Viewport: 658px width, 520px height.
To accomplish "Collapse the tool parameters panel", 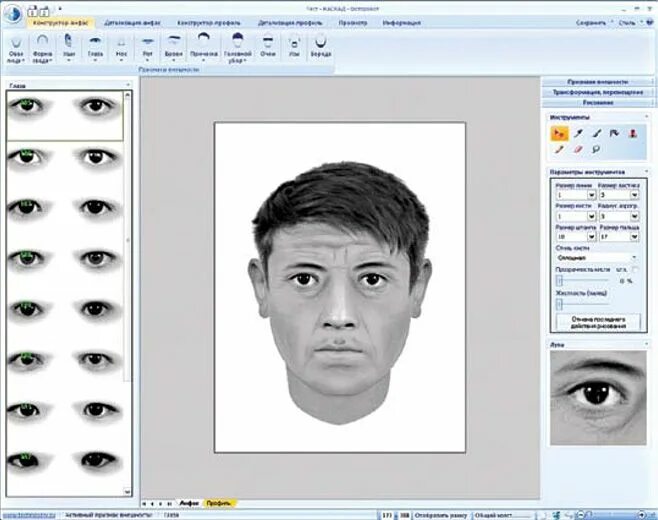I will pyautogui.click(x=646, y=172).
